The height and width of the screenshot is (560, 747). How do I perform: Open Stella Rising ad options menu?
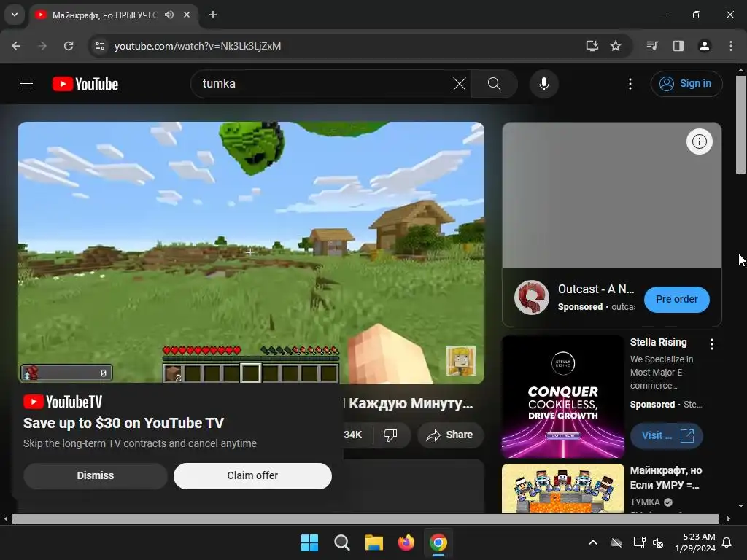coord(712,344)
